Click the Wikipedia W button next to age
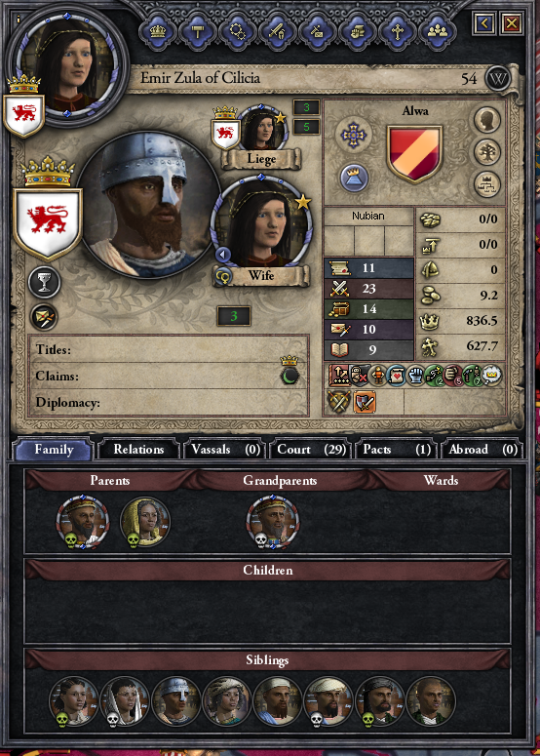The image size is (540, 756). coord(498,78)
